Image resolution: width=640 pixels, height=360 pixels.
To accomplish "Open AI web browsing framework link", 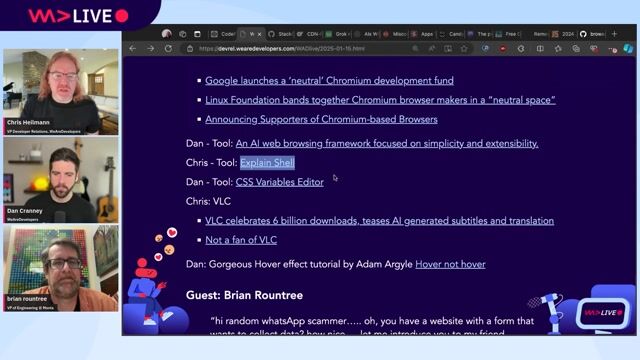I will [387, 143].
